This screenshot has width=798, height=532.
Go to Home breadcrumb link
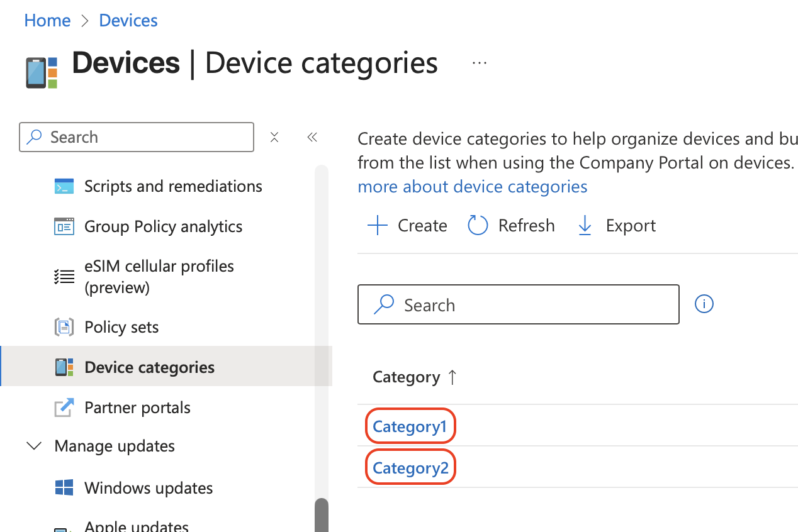coord(47,20)
